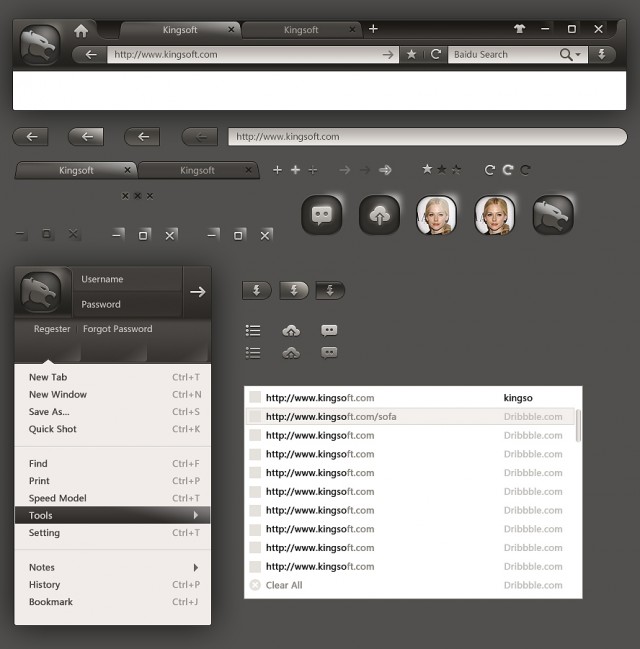This screenshot has width=640, height=649.
Task: Select New Tab menu item
Action: tap(113, 377)
